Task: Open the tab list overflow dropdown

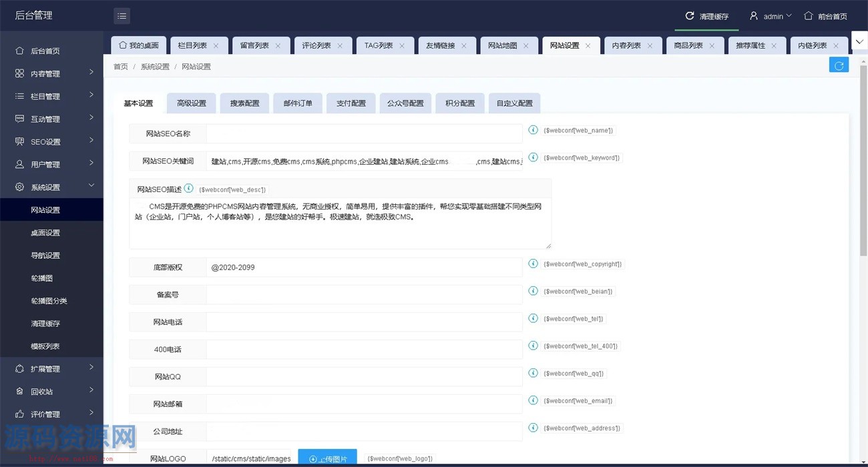Action: click(859, 42)
